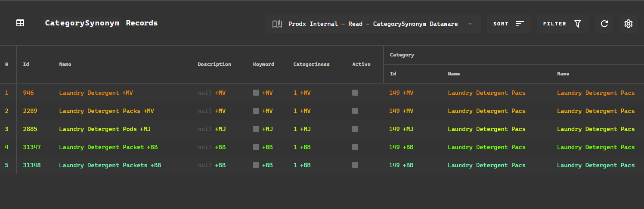Click the CategorySynonym Records title
The image size is (644, 209).
[x=101, y=23]
